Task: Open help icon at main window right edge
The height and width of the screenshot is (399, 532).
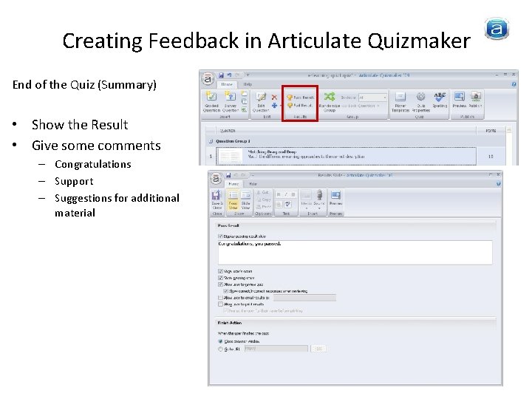Action: point(514,83)
